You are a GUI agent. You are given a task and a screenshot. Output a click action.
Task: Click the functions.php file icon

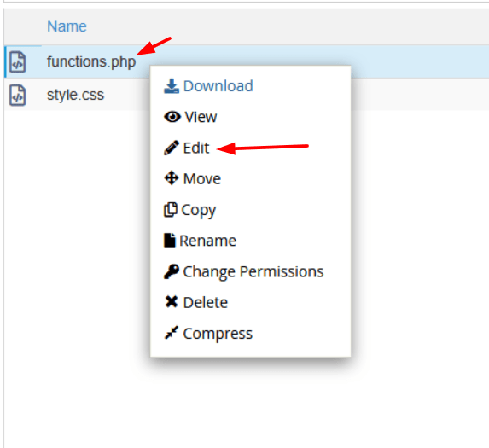[17, 61]
